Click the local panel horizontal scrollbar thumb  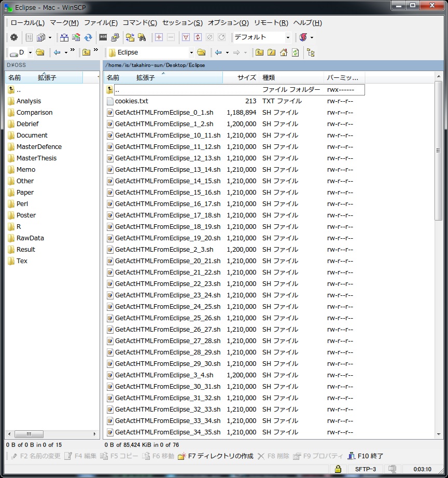coord(29,434)
